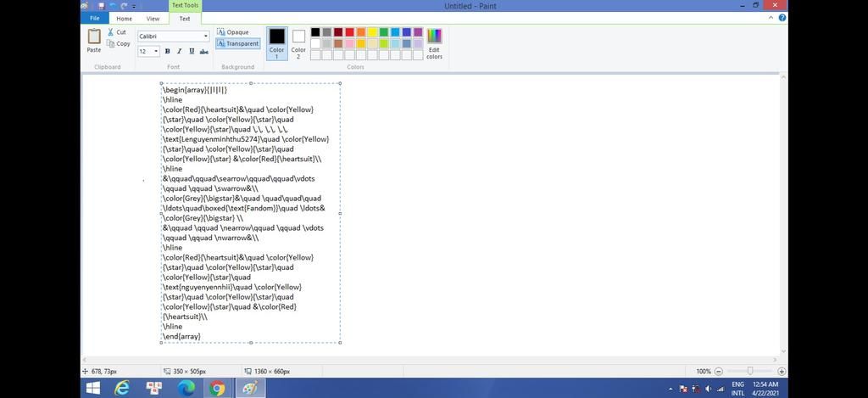Click the horizontal scrollbar right arrow
This screenshot has height=398, width=868.
coord(775,360)
